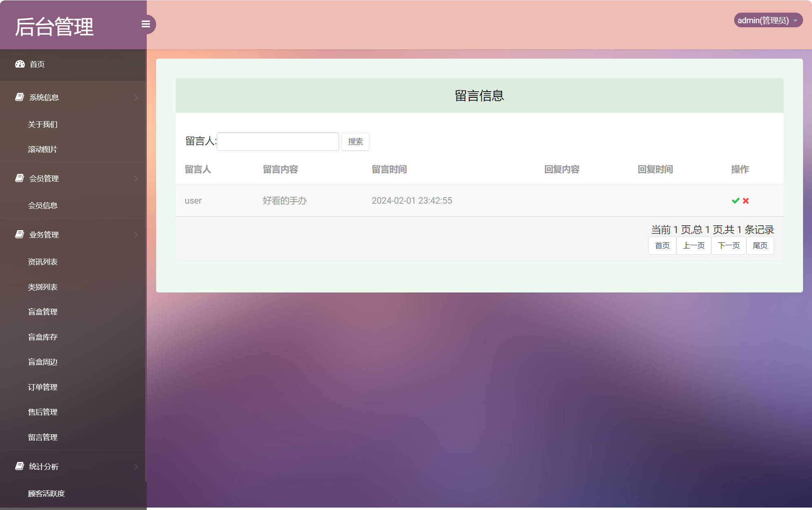Delete the user message via red X icon

click(x=746, y=200)
